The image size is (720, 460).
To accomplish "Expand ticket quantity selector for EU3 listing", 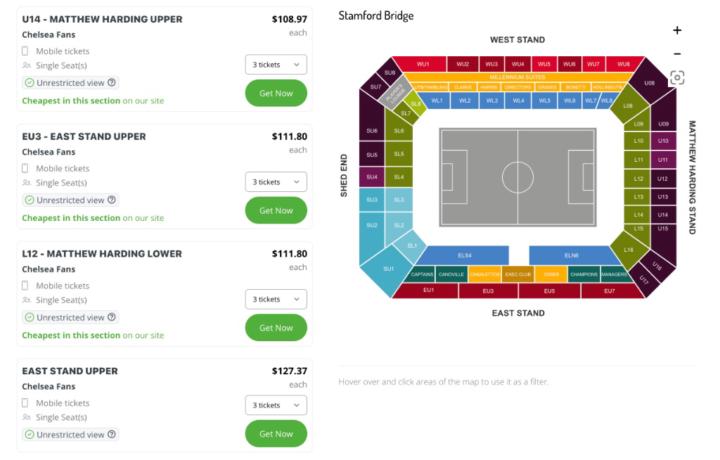I will tap(276, 182).
